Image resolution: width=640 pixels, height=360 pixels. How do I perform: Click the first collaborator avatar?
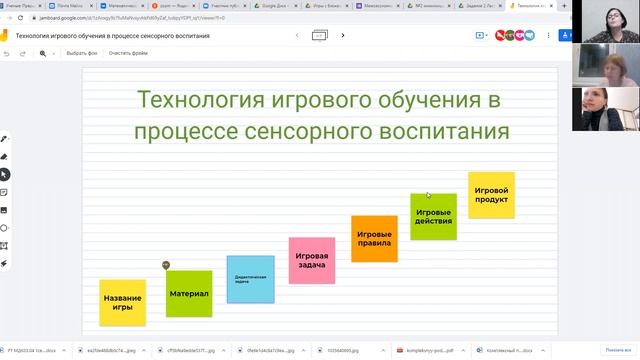point(500,36)
